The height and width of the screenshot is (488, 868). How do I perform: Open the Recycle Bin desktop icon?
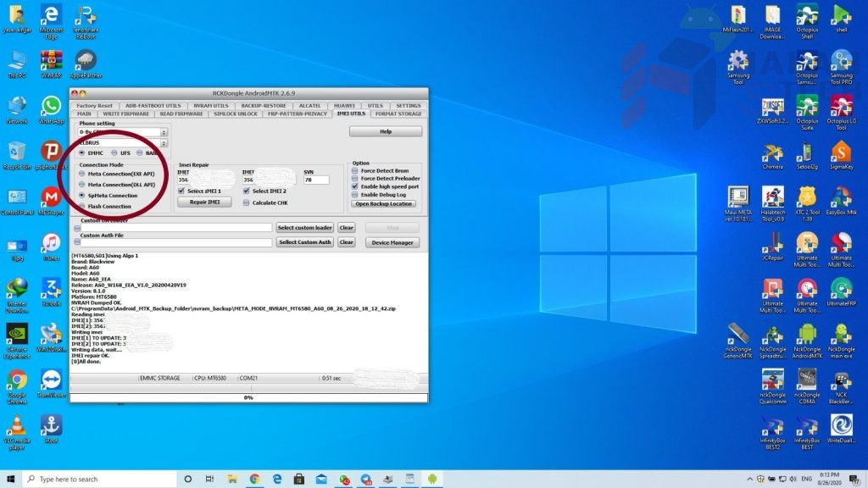point(17,155)
